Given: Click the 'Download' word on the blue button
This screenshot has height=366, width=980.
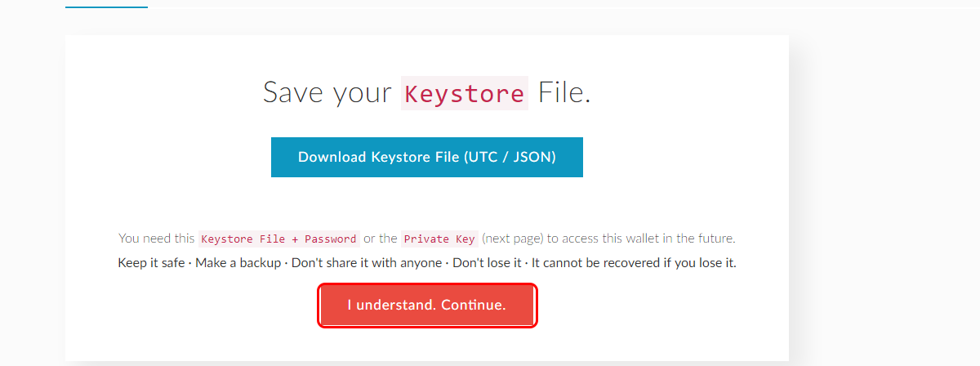Looking at the screenshot, I should 332,157.
